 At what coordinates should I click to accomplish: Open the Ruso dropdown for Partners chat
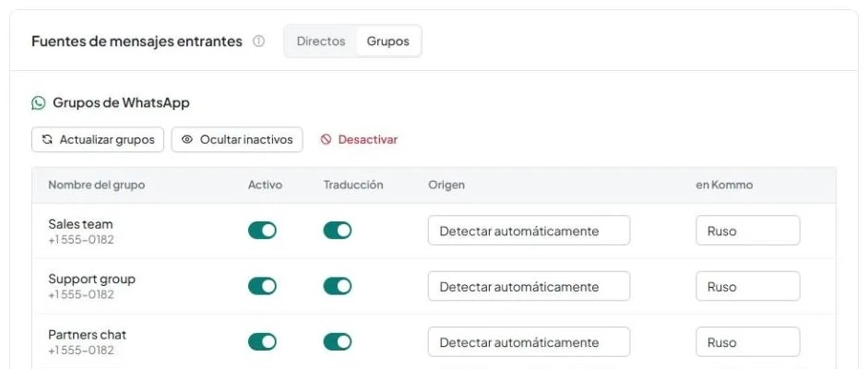748,342
